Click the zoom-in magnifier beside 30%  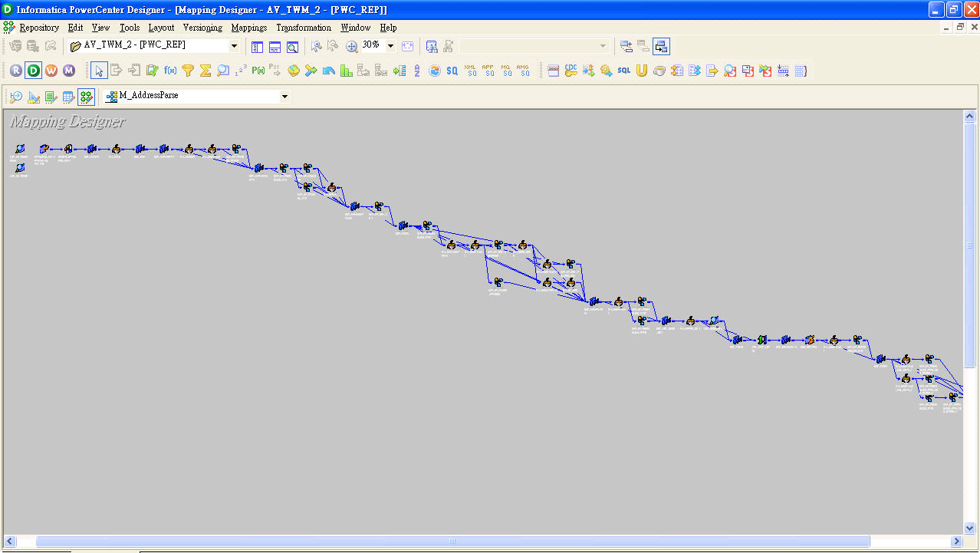[x=352, y=47]
